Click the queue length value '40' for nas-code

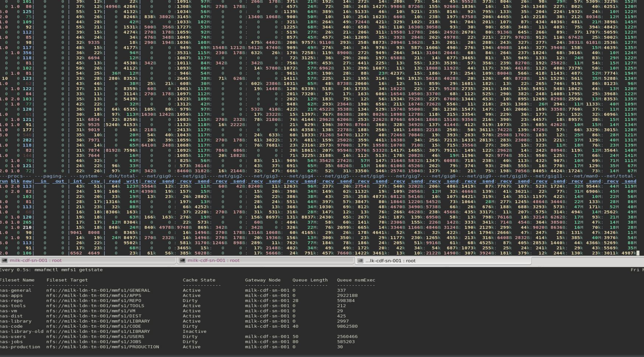coord(295,326)
